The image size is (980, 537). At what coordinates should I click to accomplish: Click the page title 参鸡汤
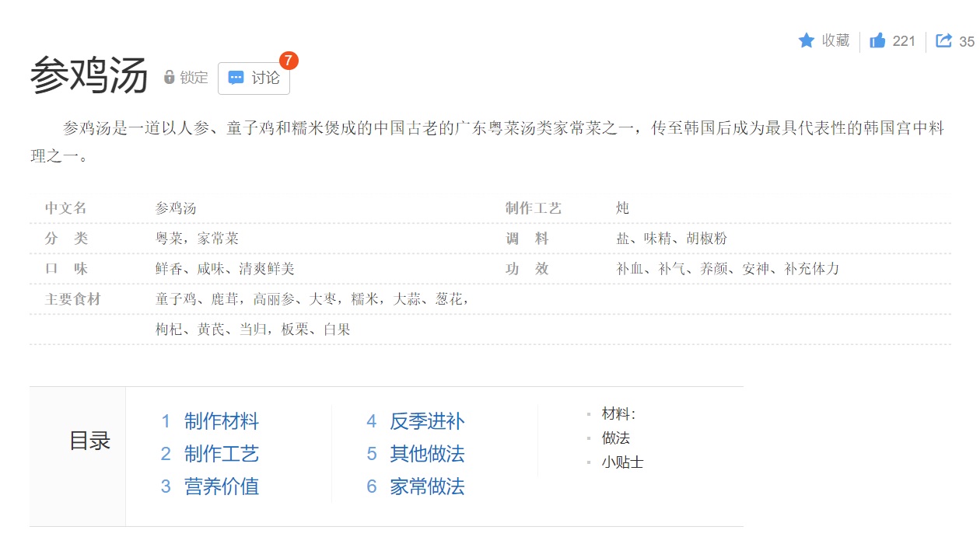(89, 76)
